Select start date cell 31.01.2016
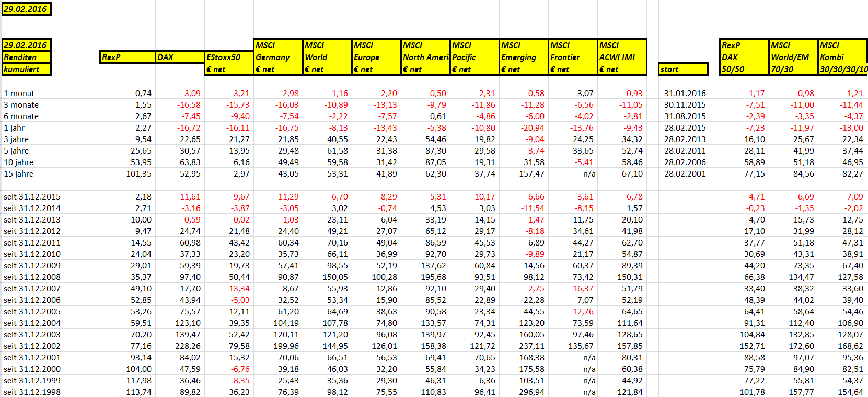868x397 pixels. coord(685,93)
